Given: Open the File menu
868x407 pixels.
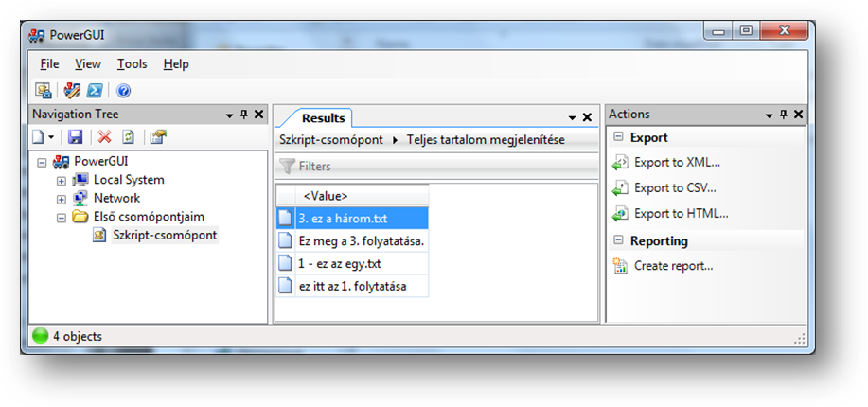Looking at the screenshot, I should point(49,64).
